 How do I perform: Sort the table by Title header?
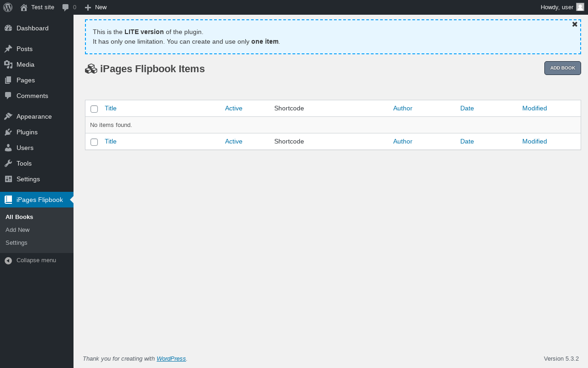tap(111, 109)
